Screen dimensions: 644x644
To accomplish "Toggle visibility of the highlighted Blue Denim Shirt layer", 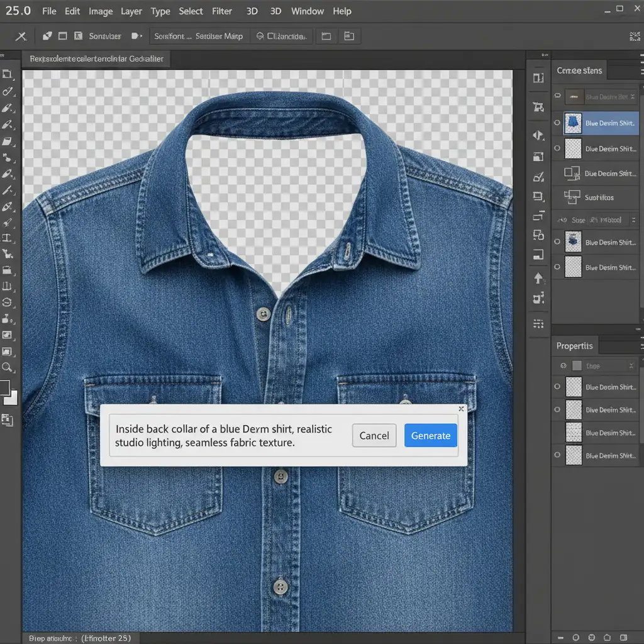I will 557,123.
